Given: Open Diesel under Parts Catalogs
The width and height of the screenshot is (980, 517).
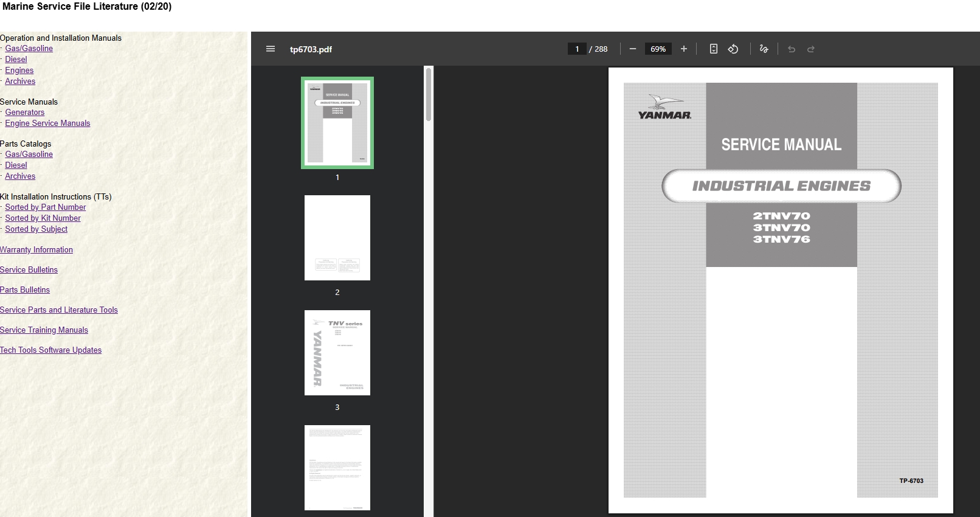Looking at the screenshot, I should (16, 165).
